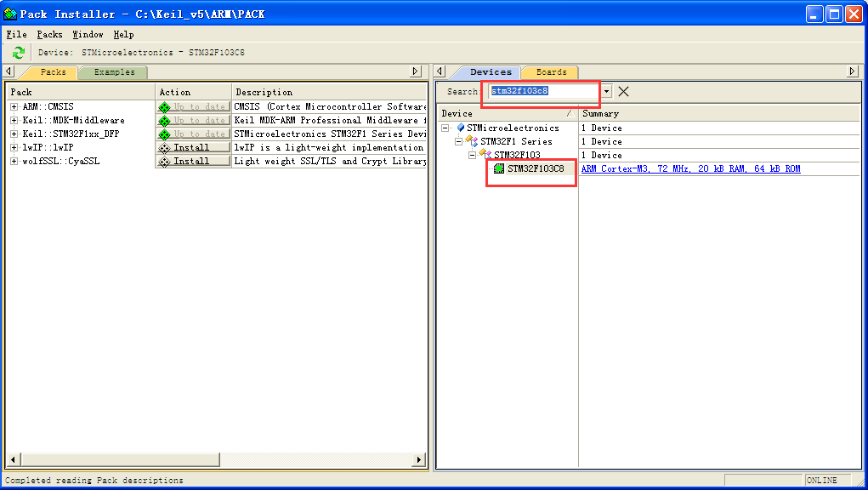The image size is (868, 490).
Task: Click right pane tab-scroll right arrow
Action: (853, 71)
